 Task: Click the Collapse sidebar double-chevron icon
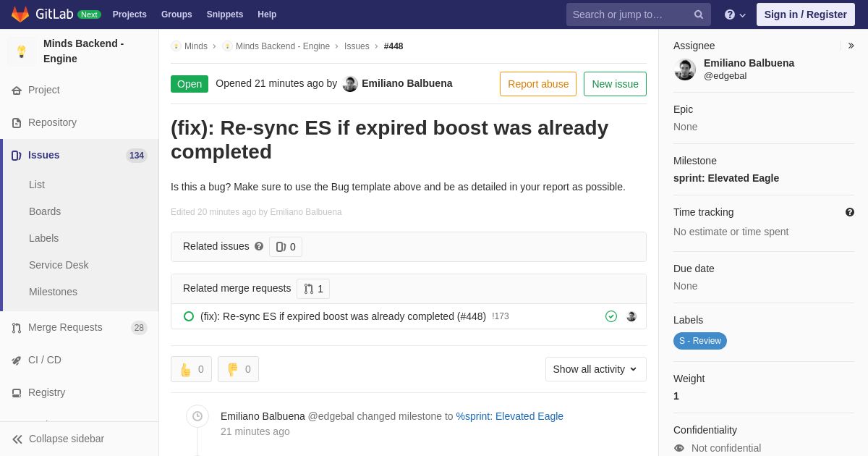17,439
